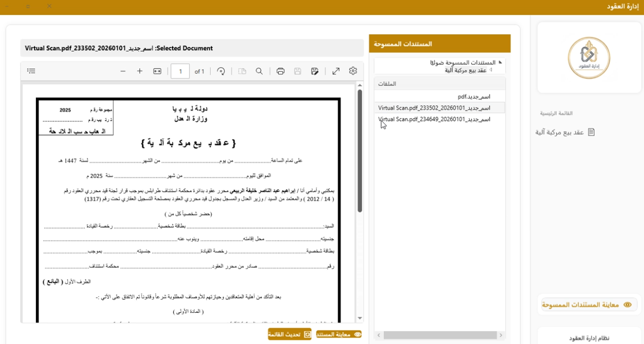
Task: Select file Virtual Scan.pdf_234649_20260101
Action: 440,119
